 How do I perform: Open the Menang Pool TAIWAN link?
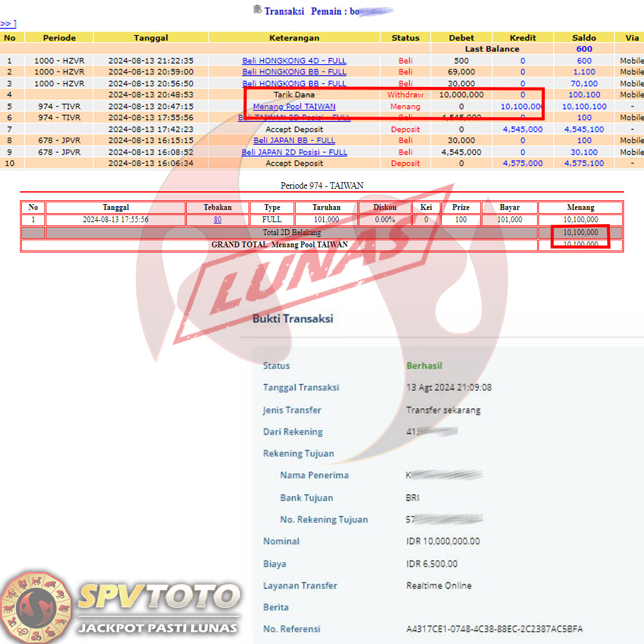click(x=294, y=106)
